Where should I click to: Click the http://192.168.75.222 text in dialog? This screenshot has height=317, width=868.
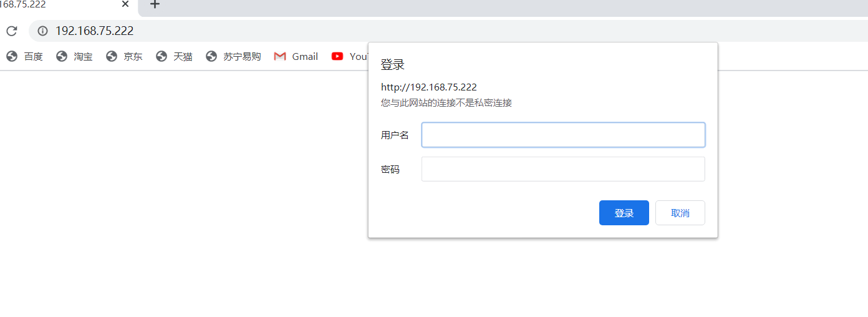[429, 87]
